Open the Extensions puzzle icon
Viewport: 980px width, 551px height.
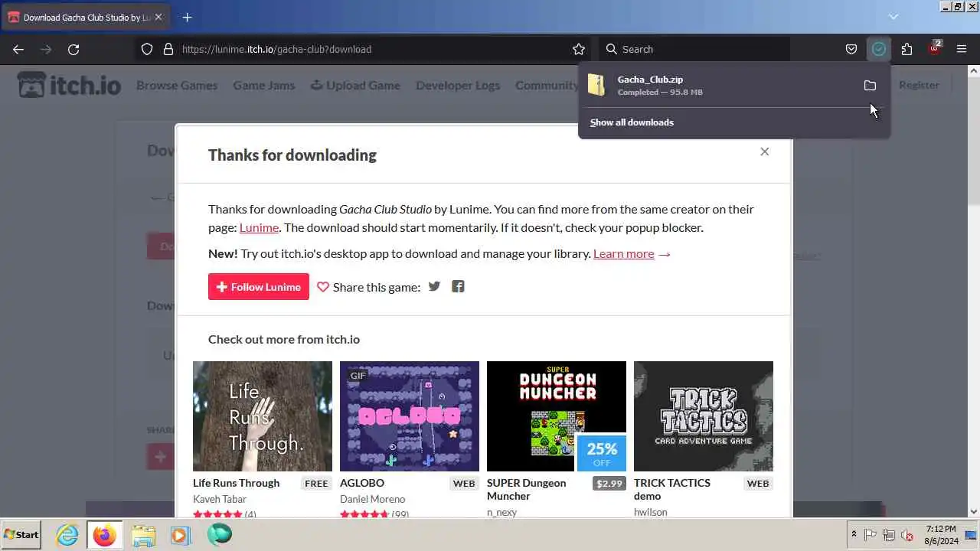[x=906, y=49]
